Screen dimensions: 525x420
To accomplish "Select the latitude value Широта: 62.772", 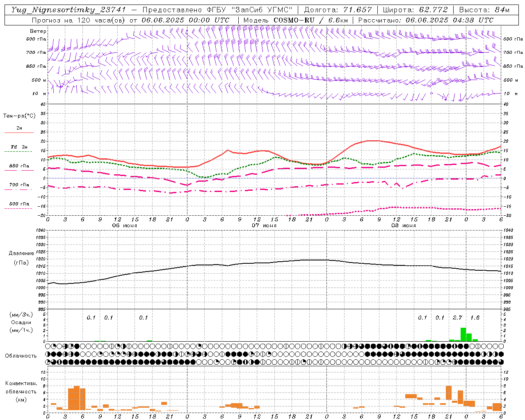I will [415, 10].
